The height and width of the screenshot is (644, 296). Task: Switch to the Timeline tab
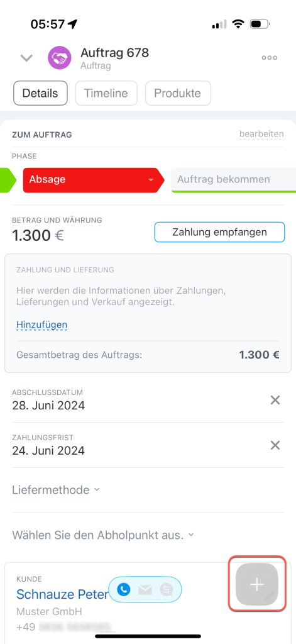coord(106,93)
